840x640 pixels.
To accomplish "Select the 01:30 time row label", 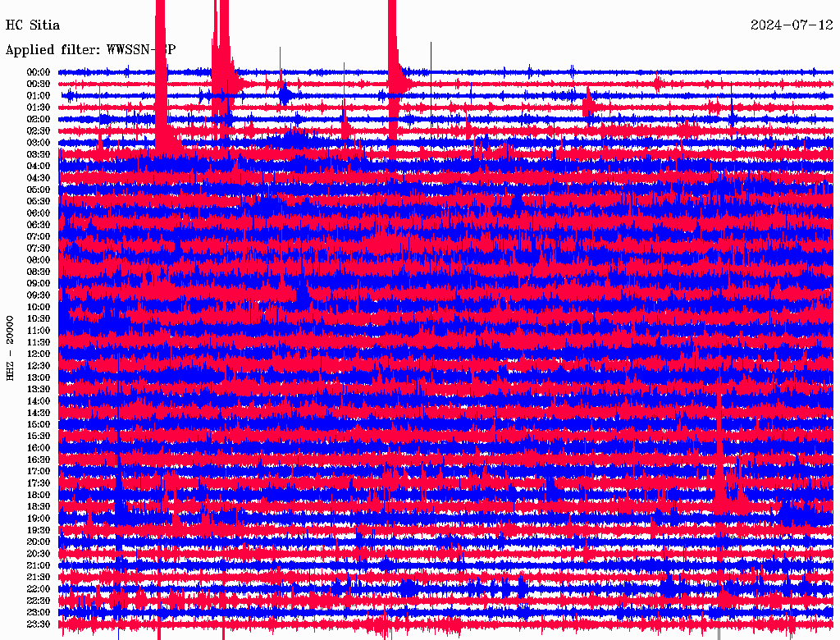I will point(39,107).
